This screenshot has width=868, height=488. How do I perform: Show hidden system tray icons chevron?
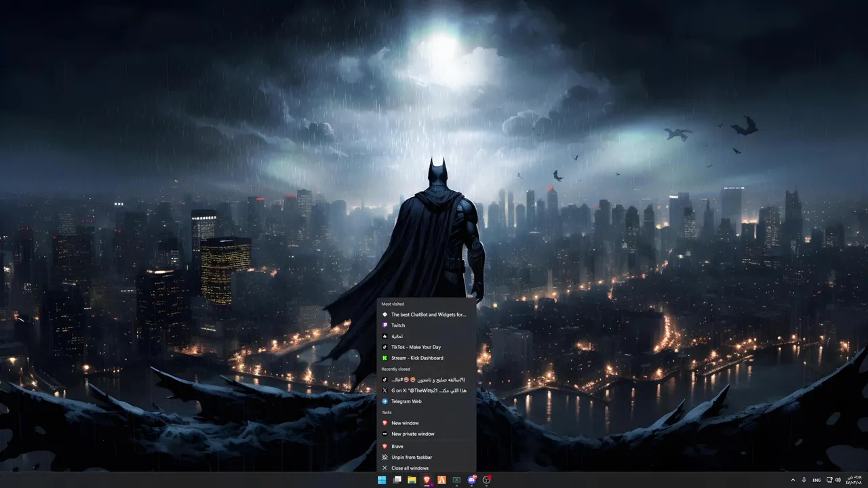[x=793, y=480]
